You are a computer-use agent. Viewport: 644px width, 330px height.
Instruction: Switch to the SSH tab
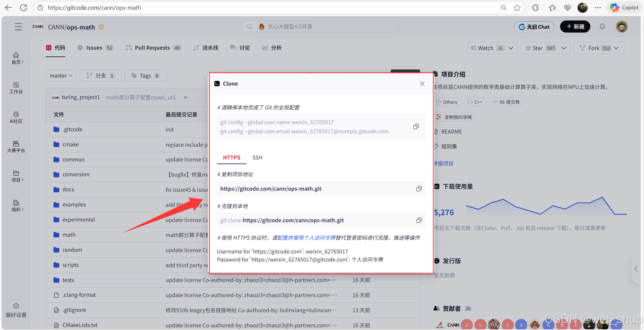tap(257, 157)
